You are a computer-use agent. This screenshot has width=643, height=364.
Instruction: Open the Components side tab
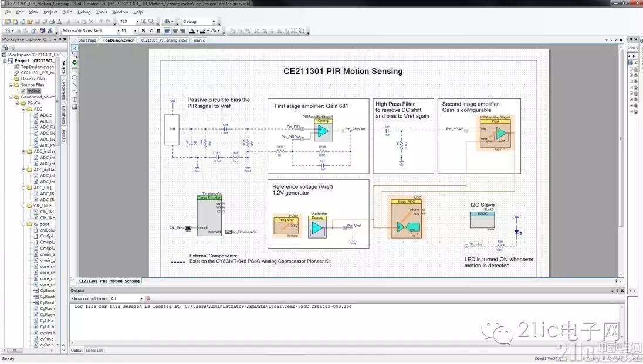[x=63, y=89]
